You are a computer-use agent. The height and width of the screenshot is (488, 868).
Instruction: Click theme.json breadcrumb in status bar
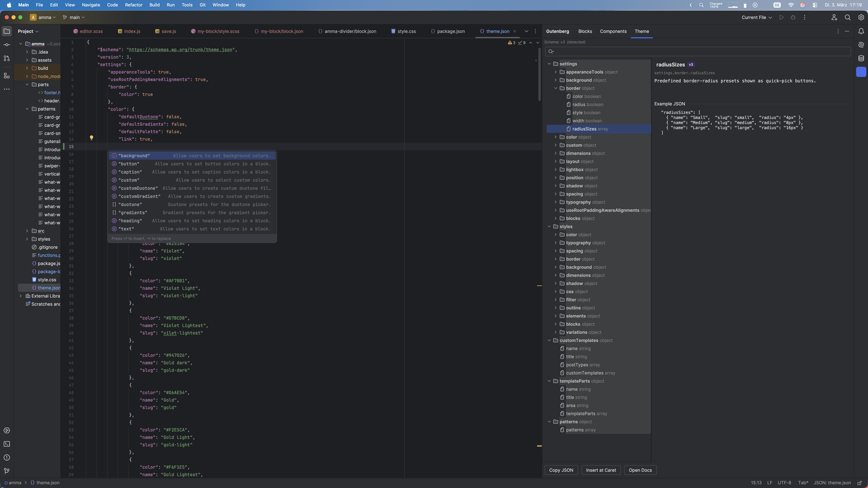(x=45, y=483)
